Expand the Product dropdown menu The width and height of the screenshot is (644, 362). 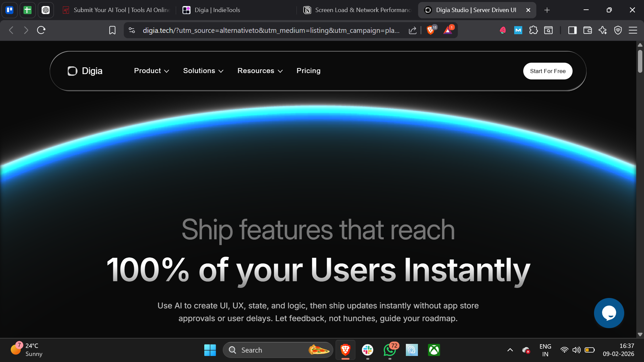pos(152,71)
